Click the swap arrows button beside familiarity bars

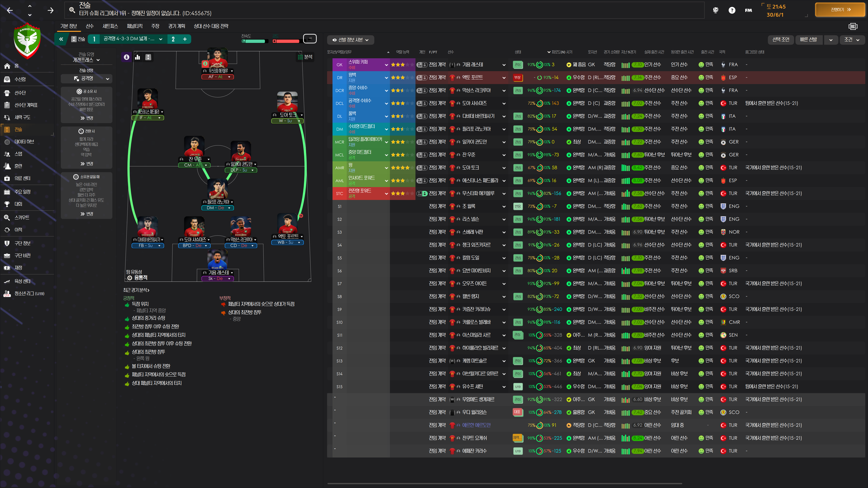pyautogui.click(x=310, y=39)
